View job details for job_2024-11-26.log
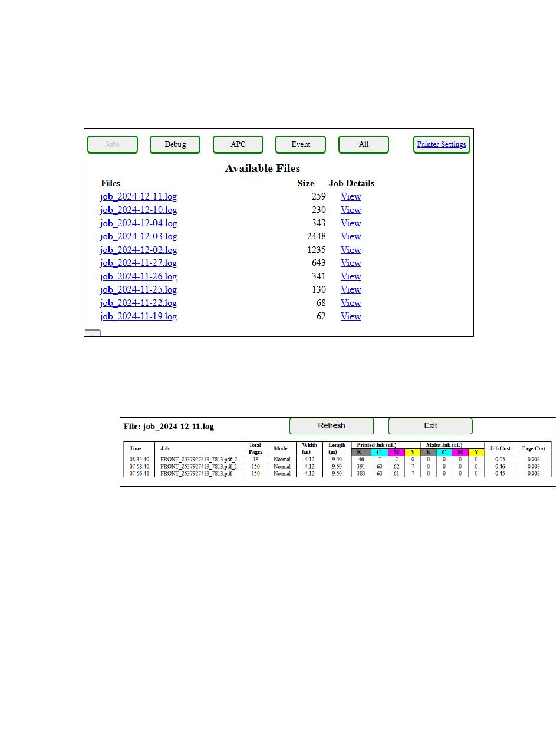 tap(351, 276)
